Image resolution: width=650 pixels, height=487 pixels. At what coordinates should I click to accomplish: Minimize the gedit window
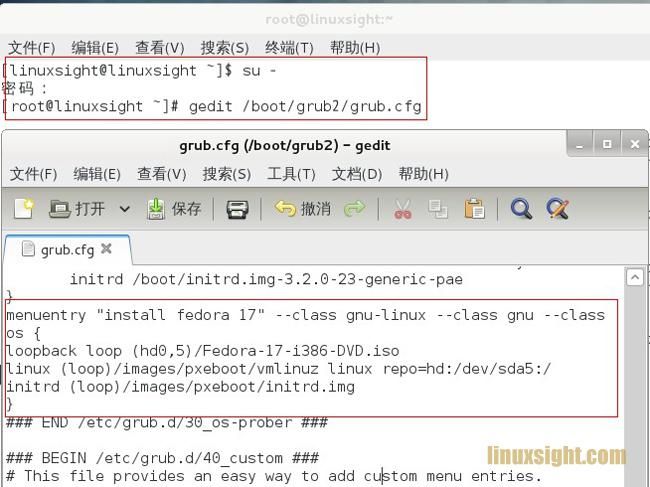point(579,144)
